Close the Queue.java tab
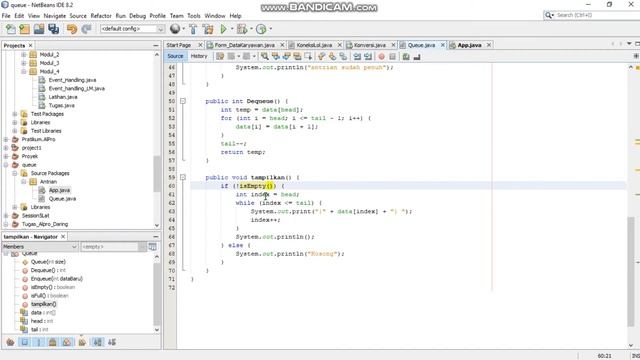This screenshot has width=640, height=360. point(442,45)
